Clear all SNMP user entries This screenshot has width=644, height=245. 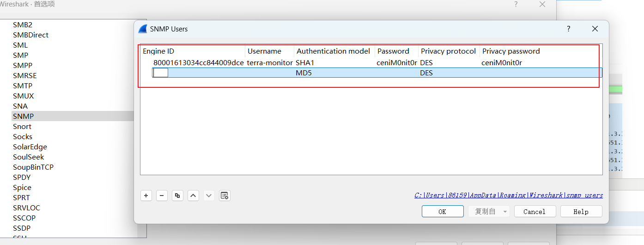(x=225, y=196)
